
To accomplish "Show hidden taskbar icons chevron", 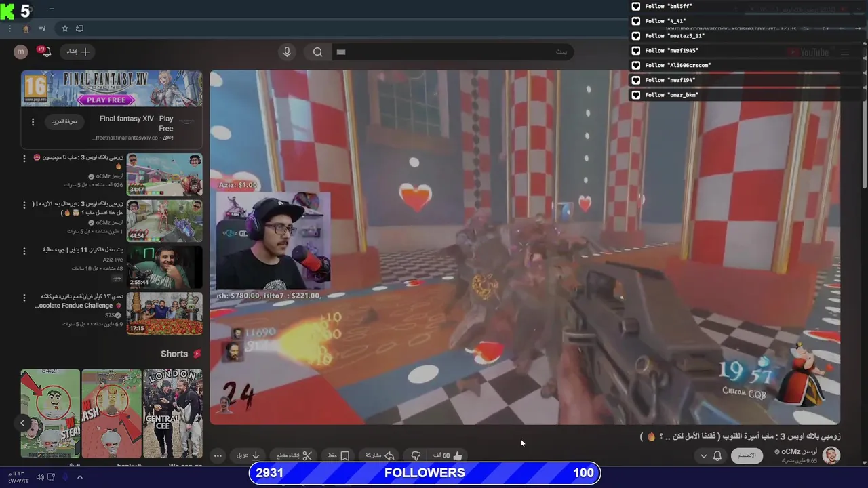I will [79, 477].
